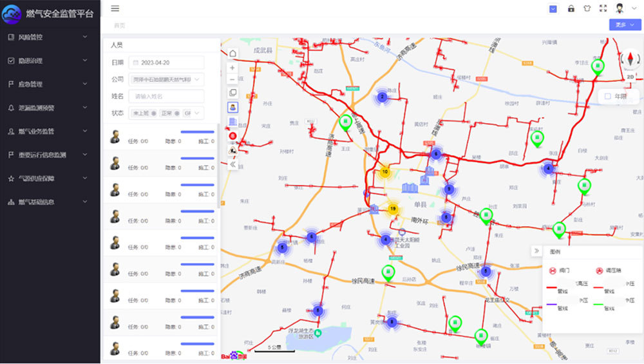
Task: Open the 公司 company dropdown
Action: (166, 79)
